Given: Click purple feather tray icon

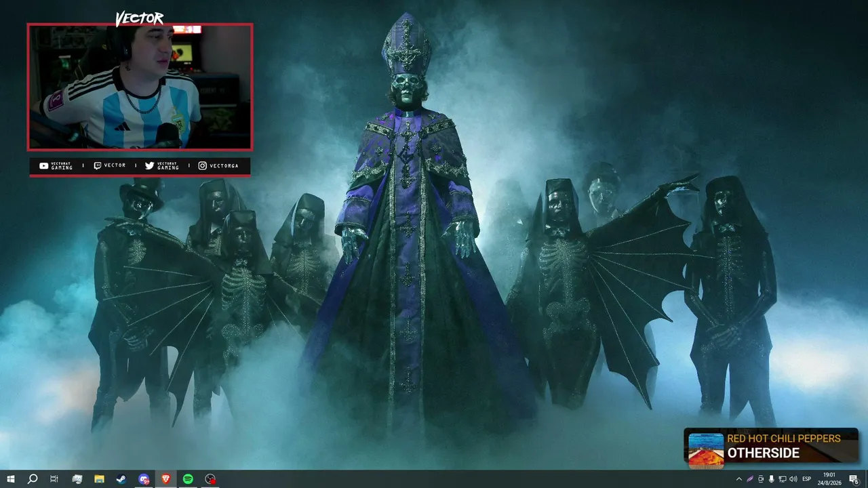Looking at the screenshot, I should click(750, 479).
